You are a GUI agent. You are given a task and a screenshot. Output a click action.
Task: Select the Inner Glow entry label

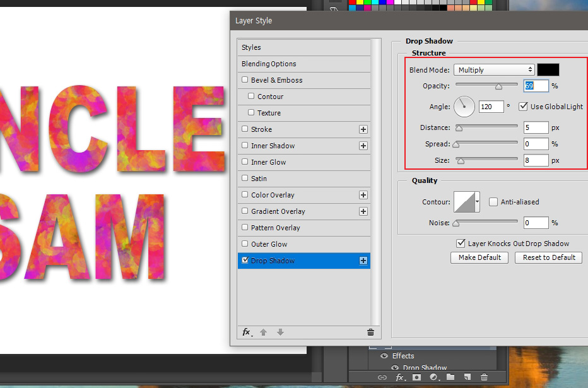[268, 162]
